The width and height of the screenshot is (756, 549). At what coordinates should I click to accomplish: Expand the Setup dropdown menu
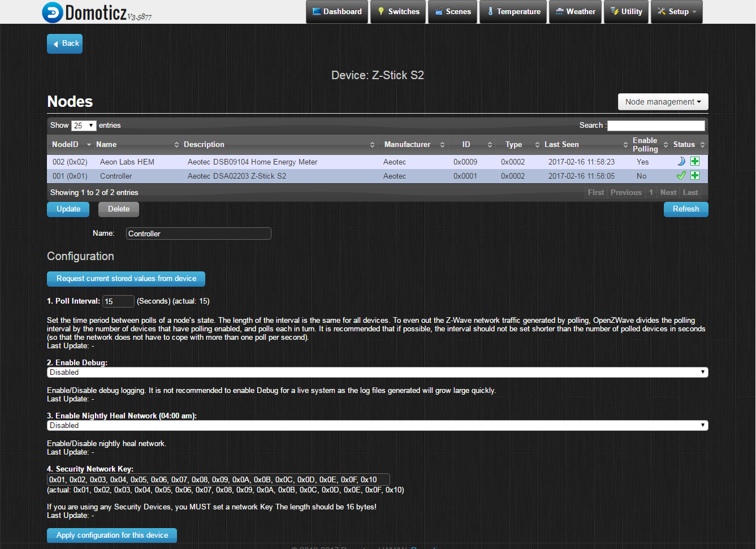click(677, 12)
